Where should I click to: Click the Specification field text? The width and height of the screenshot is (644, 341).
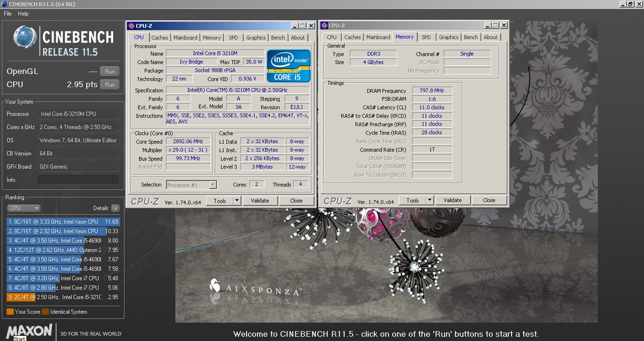pos(238,90)
